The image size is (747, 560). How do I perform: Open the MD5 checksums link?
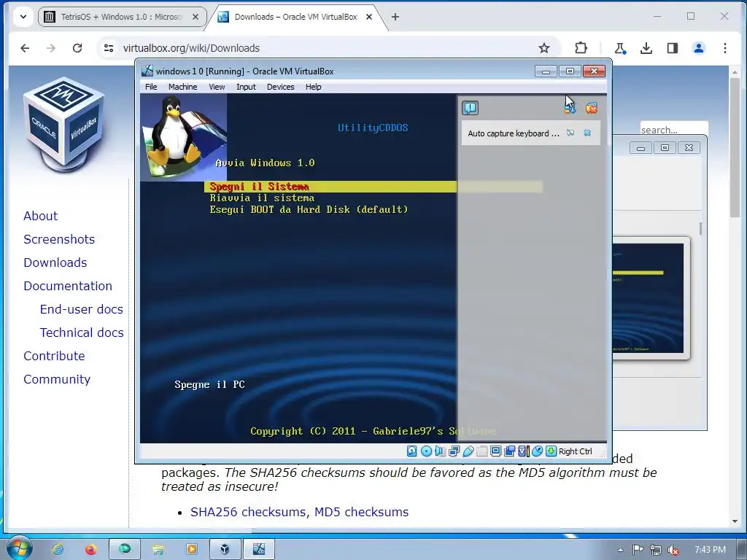[362, 512]
